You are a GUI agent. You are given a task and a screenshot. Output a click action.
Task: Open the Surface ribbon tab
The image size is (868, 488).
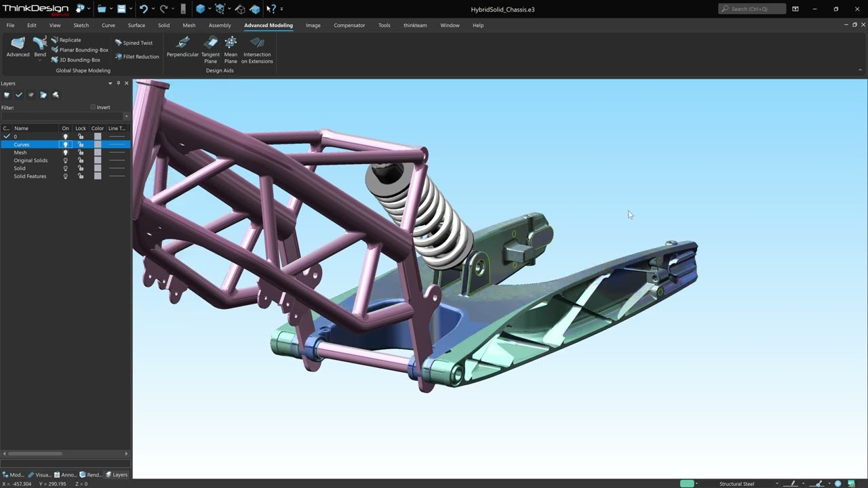(x=136, y=25)
